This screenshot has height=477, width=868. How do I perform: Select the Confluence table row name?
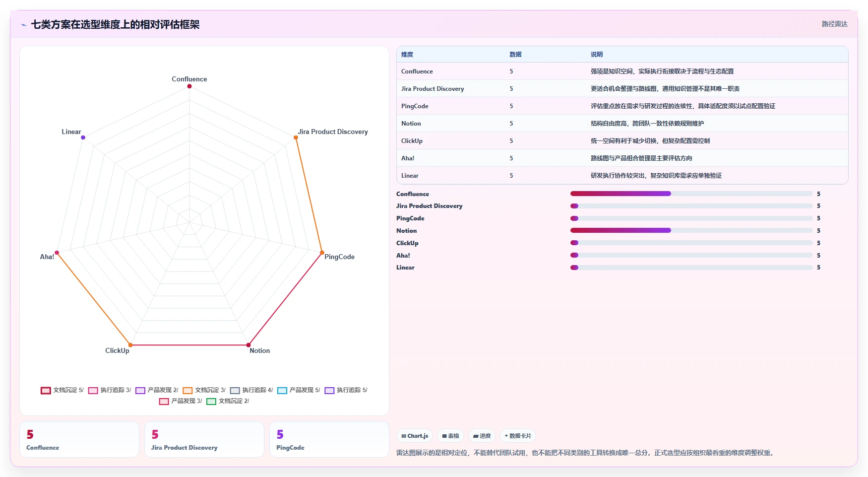(x=417, y=71)
